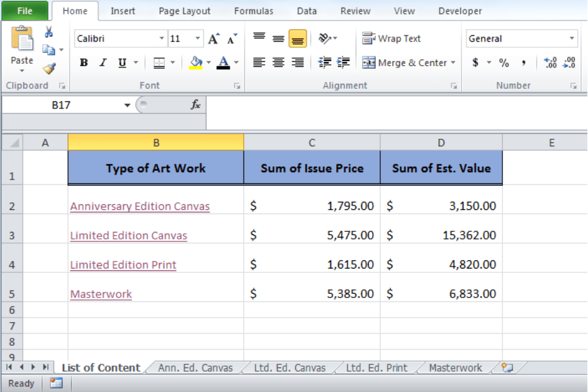The height and width of the screenshot is (392, 588).
Task: Follow the Limited Edition Print hyperlink
Action: [x=123, y=265]
